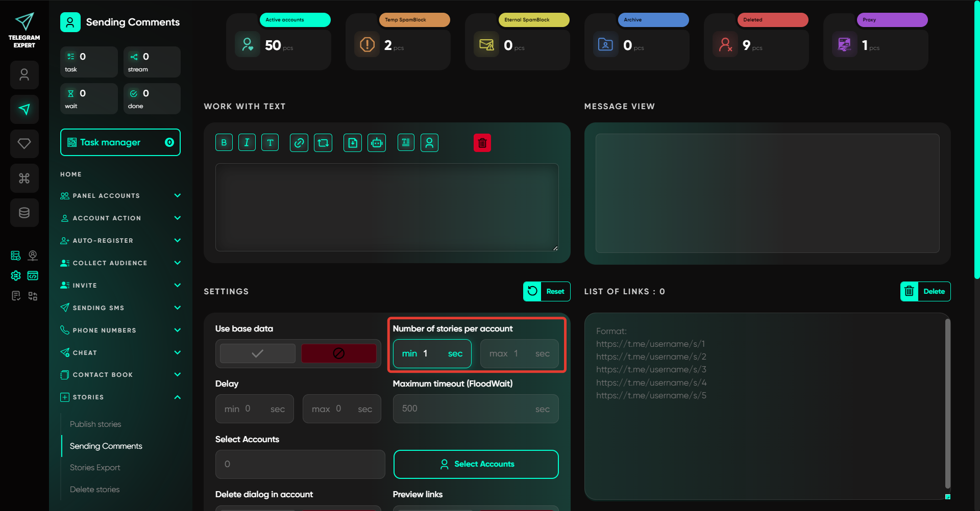Viewport: 980px width, 511px height.
Task: Open the paper plane section in left sidebar
Action: (x=24, y=109)
